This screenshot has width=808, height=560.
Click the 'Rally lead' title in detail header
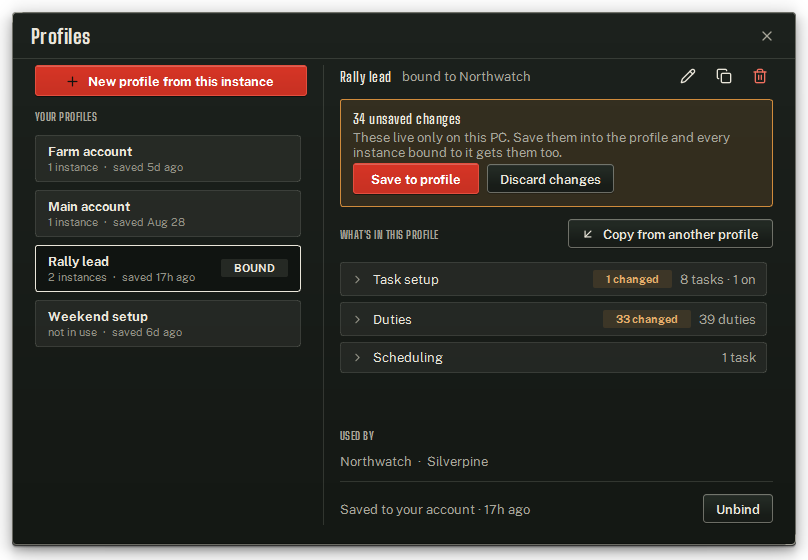click(x=365, y=77)
